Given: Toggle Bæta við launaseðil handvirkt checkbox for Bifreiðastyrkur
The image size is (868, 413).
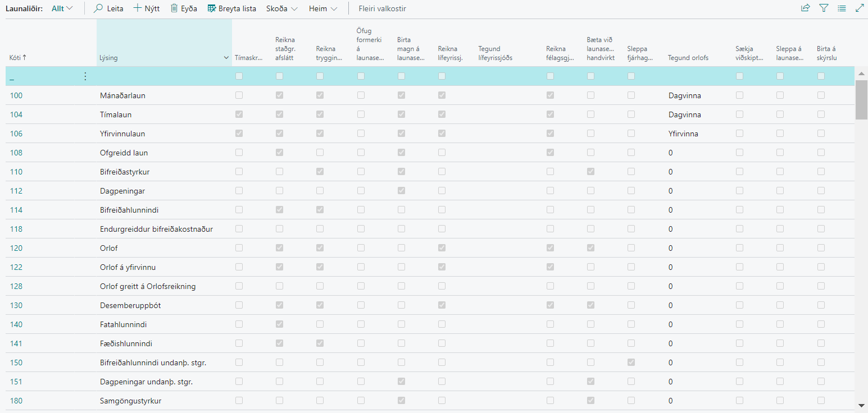Looking at the screenshot, I should coord(590,172).
